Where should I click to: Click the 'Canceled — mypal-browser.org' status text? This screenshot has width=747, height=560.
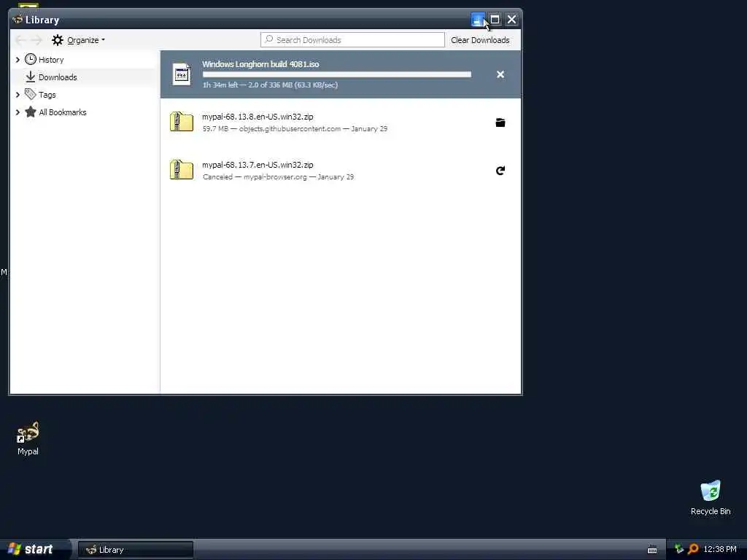pyautogui.click(x=255, y=176)
